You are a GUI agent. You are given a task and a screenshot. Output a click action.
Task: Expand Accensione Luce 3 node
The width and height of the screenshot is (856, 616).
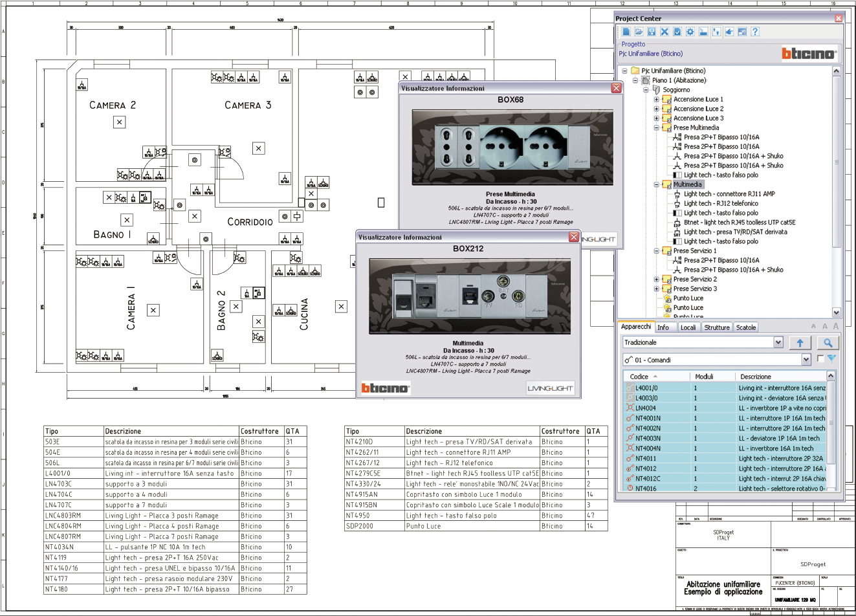tap(656, 118)
